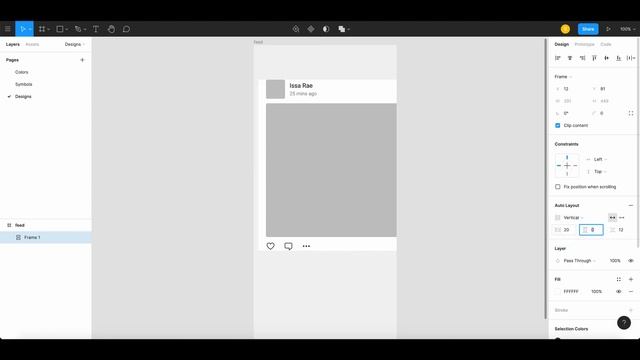Click the Align bottom icon
640x360 pixels.
pyautogui.click(x=619, y=58)
